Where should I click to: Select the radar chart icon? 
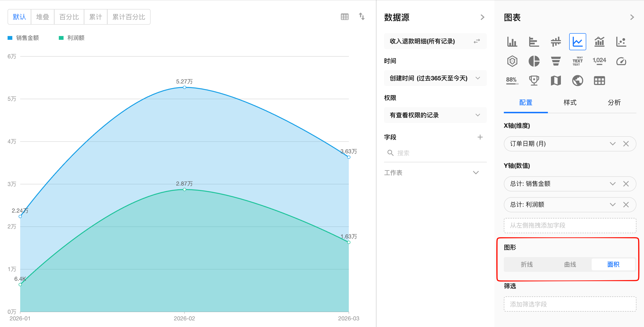(512, 61)
